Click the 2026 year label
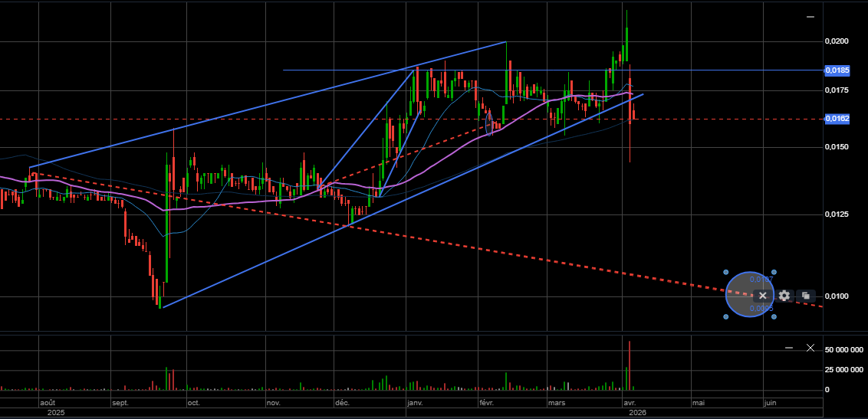This screenshot has height=419, width=868. point(637,412)
